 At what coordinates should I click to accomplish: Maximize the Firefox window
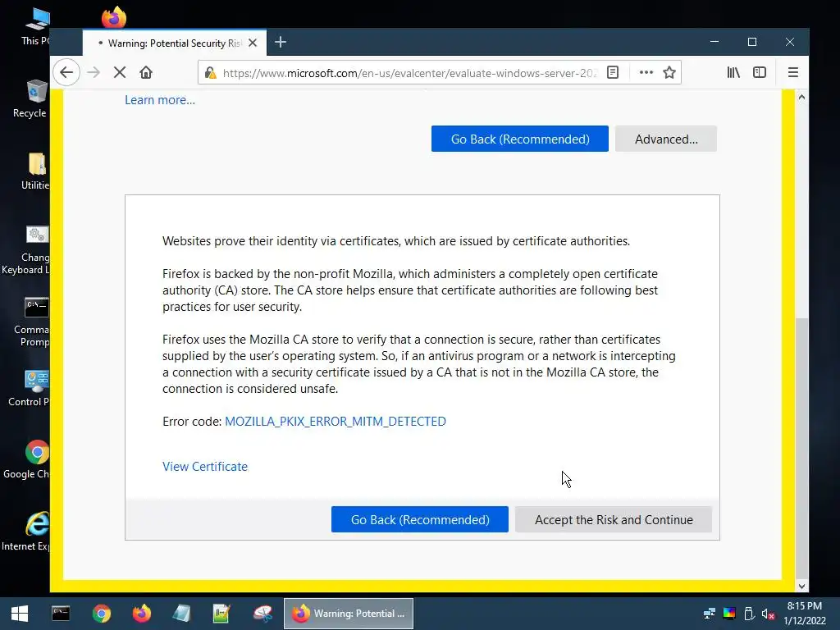pyautogui.click(x=752, y=42)
